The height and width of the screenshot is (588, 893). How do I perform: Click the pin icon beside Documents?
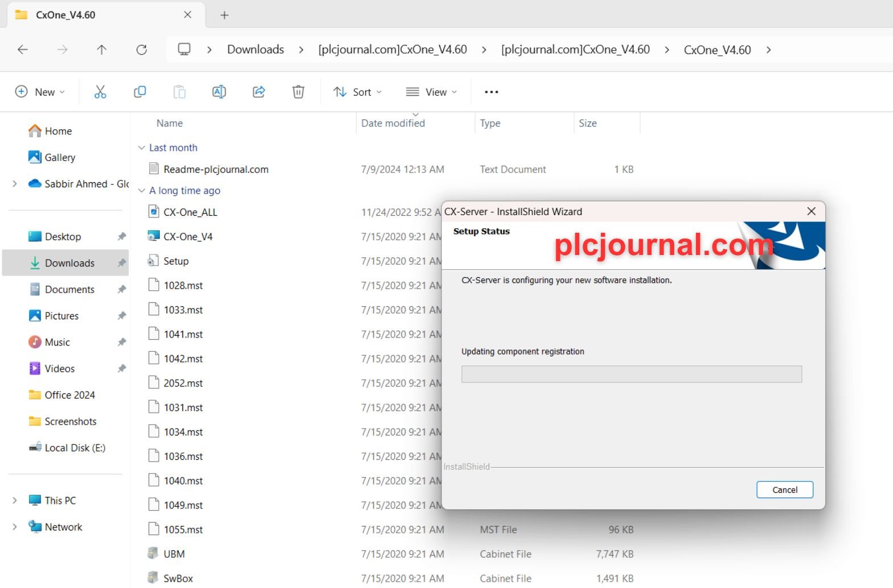click(x=121, y=289)
